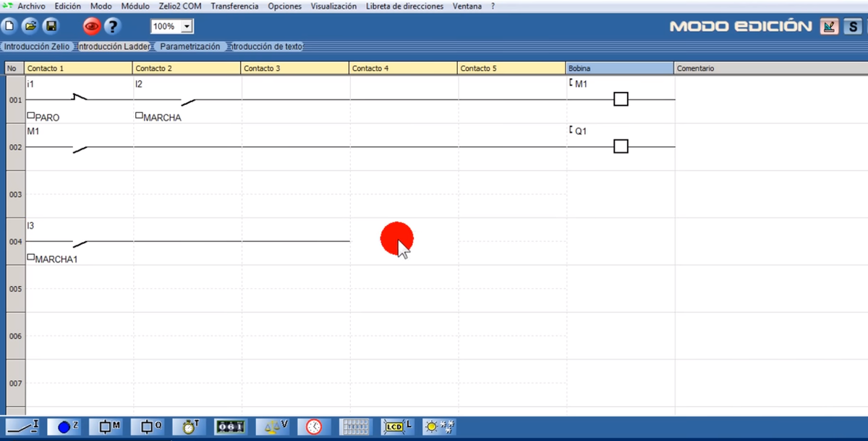Select the Zx keys (Z) blue button tool
The width and height of the screenshot is (868, 441).
point(64,427)
